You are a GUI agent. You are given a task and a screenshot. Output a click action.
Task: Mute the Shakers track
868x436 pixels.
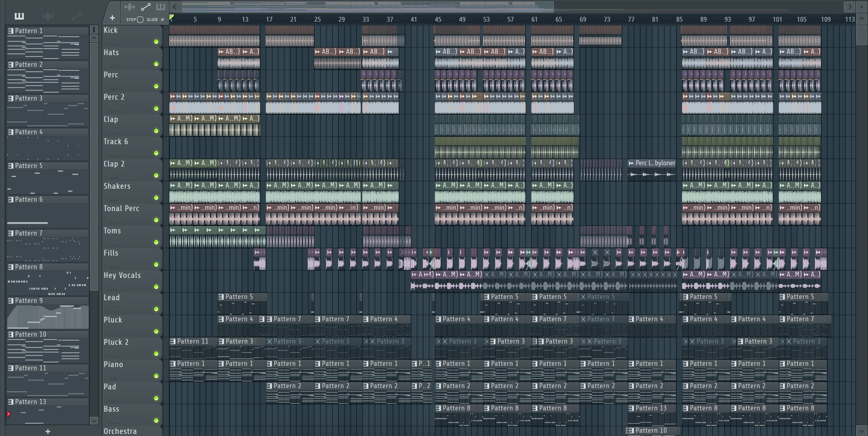click(x=156, y=198)
